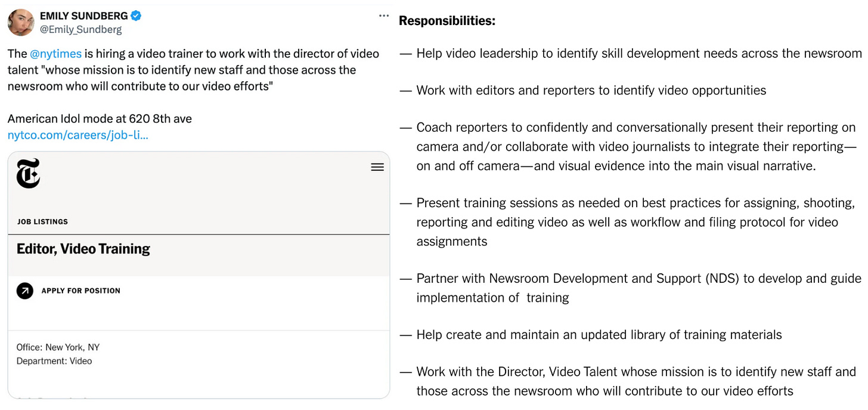Open the nytco.com/careers job link
This screenshot has width=868, height=410.
(x=78, y=135)
